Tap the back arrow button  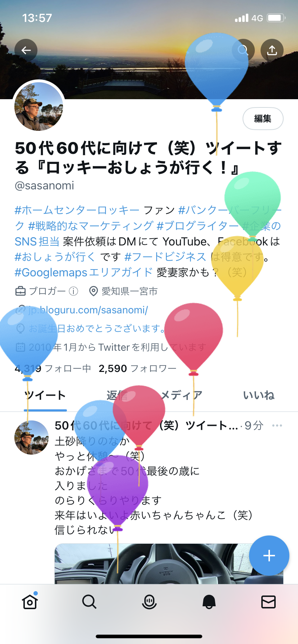[x=26, y=50]
